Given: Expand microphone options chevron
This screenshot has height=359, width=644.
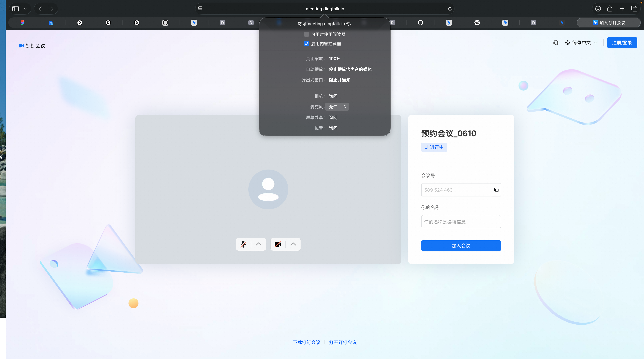Looking at the screenshot, I should tap(259, 244).
